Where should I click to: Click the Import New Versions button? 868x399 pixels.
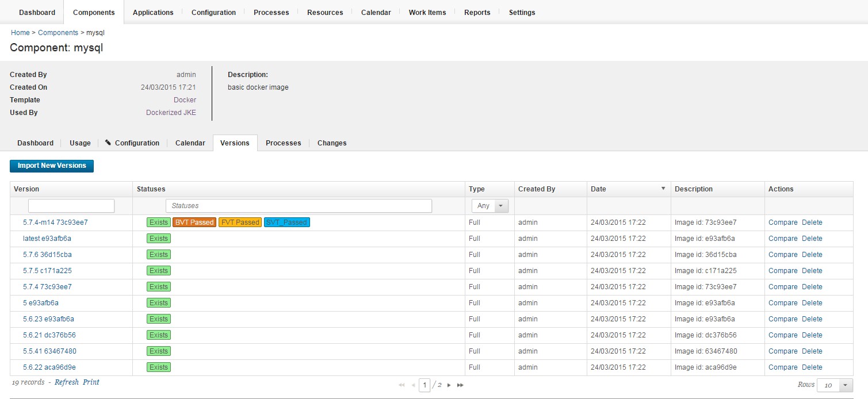click(52, 166)
